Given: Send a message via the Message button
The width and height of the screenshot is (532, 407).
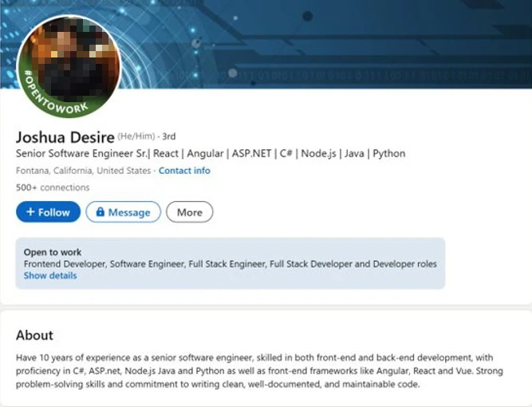Looking at the screenshot, I should click(x=124, y=212).
